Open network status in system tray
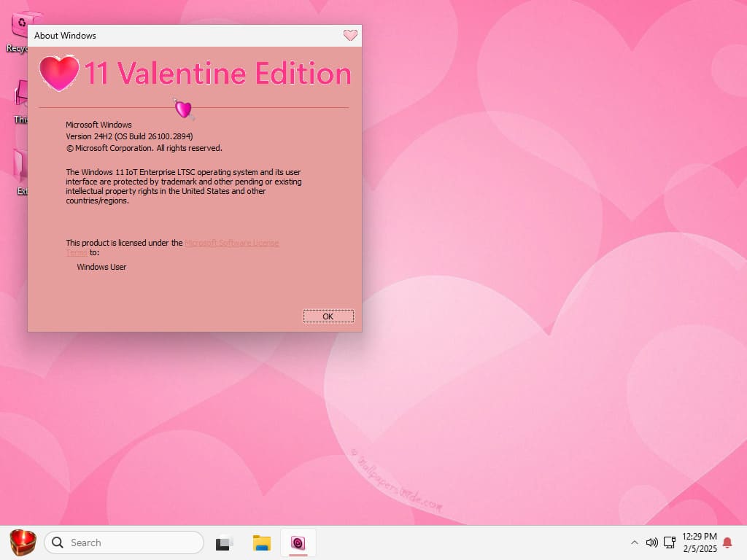747x560 pixels. 670,542
